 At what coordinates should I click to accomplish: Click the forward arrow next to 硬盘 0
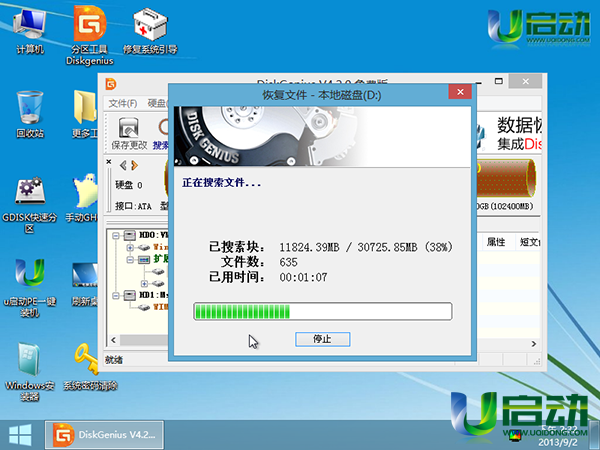pos(134,165)
